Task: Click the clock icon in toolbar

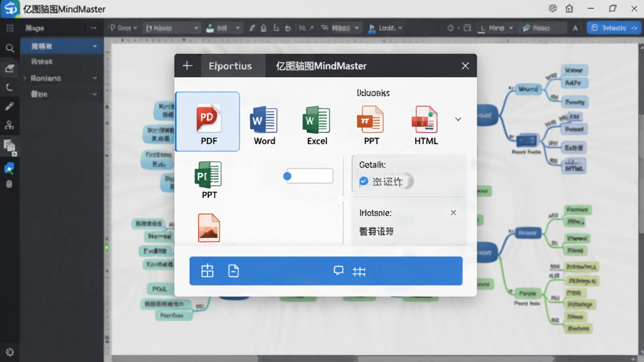Action: [450, 28]
